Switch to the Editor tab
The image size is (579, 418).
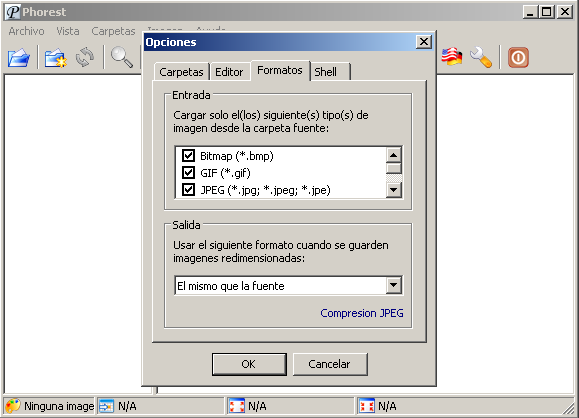[229, 72]
